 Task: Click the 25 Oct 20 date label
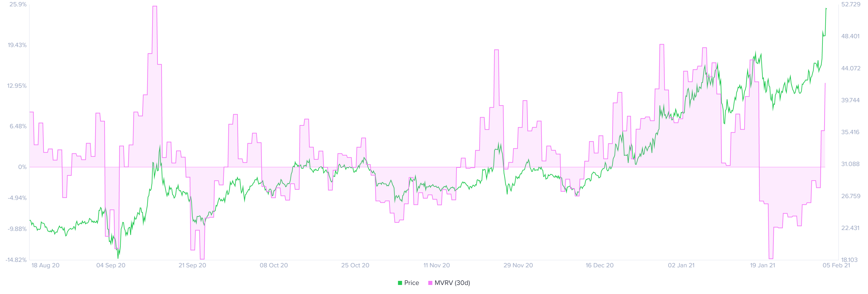355,265
